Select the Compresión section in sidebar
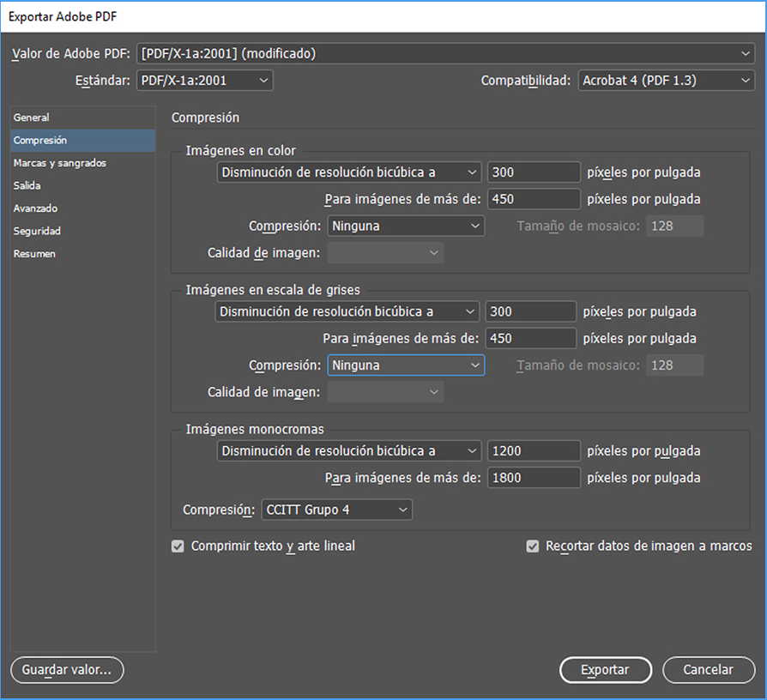 click(x=82, y=141)
